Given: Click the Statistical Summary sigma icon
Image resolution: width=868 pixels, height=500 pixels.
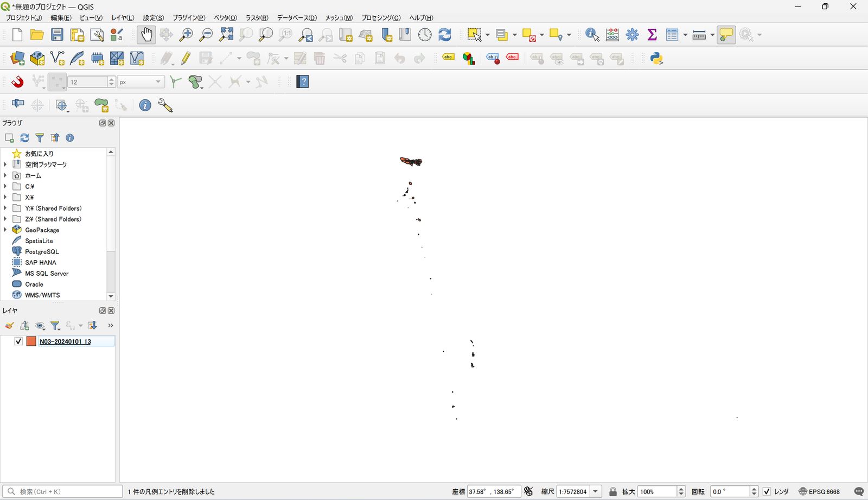Looking at the screenshot, I should point(652,35).
